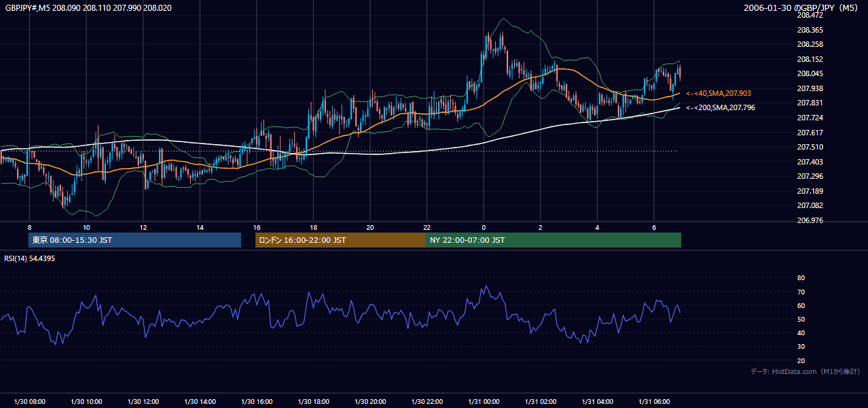This screenshot has height=408, width=868.
Task: Click the RSI scale value 60
Action: pyautogui.click(x=801, y=305)
